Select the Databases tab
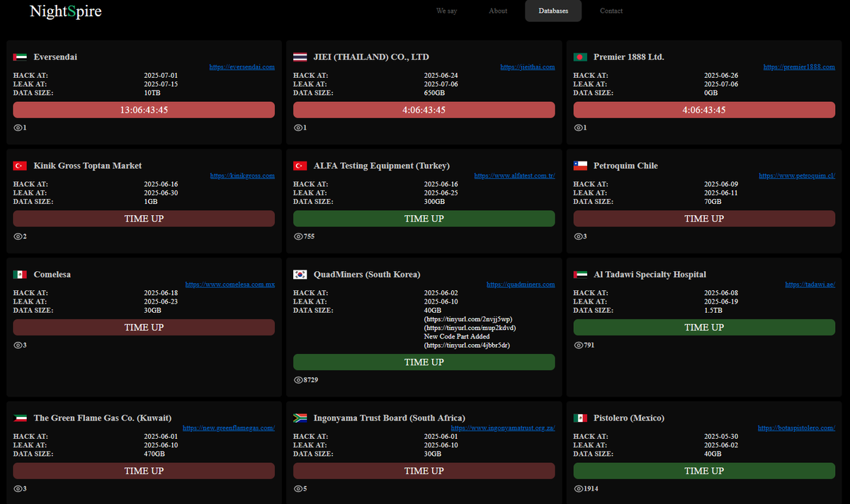Viewport: 850px width, 504px height. (x=553, y=11)
